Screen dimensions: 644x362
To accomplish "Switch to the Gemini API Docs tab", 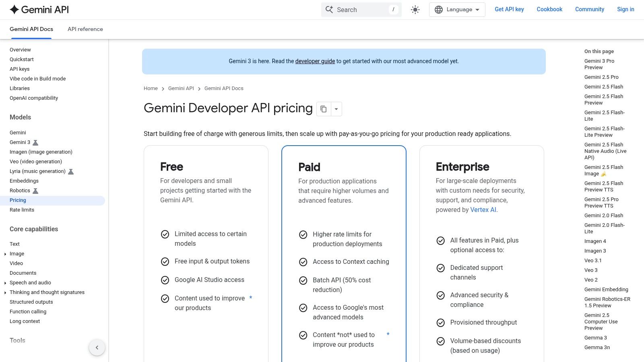I will click(x=31, y=29).
